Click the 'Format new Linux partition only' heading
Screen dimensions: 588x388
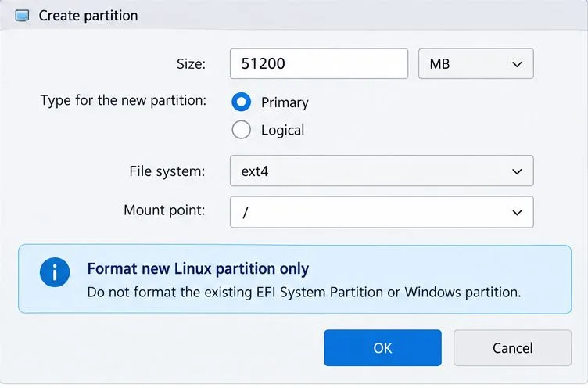click(198, 268)
